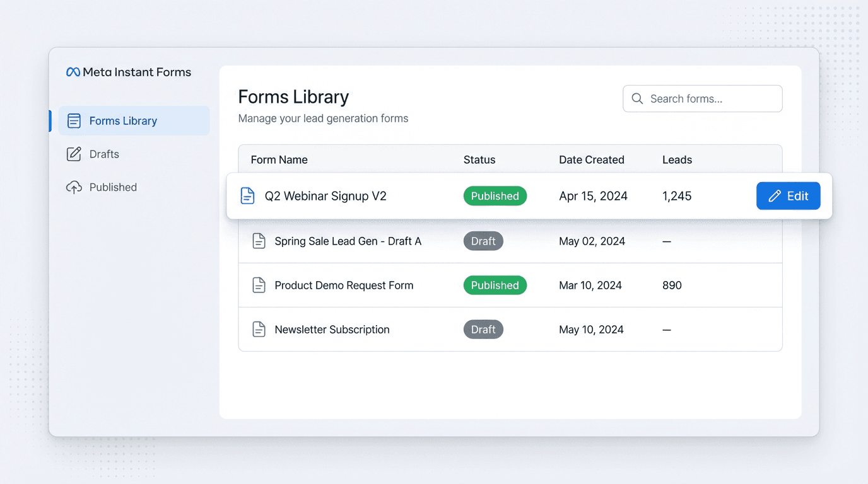Sort by the Leads column header

(676, 159)
